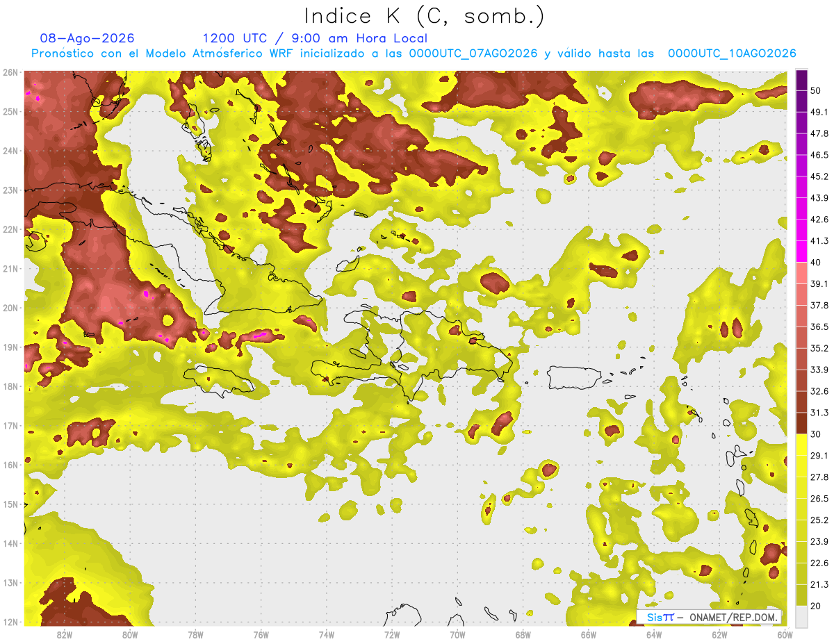Click the 31.3 legend value

[x=819, y=412]
